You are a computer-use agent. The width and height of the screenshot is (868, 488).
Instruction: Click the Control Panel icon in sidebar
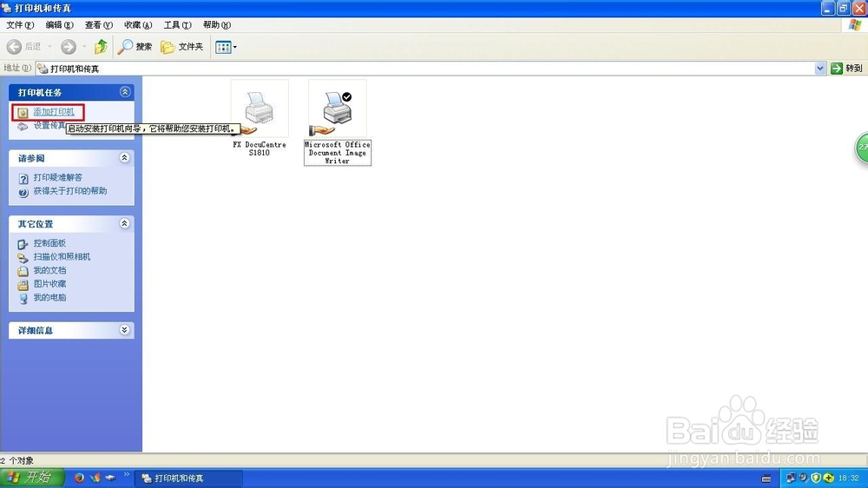[x=23, y=244]
